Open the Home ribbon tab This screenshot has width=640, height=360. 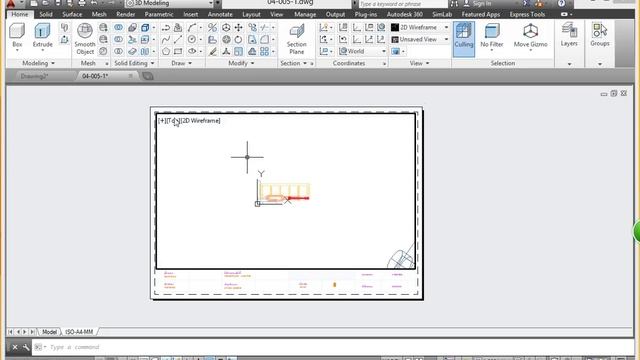[20, 14]
